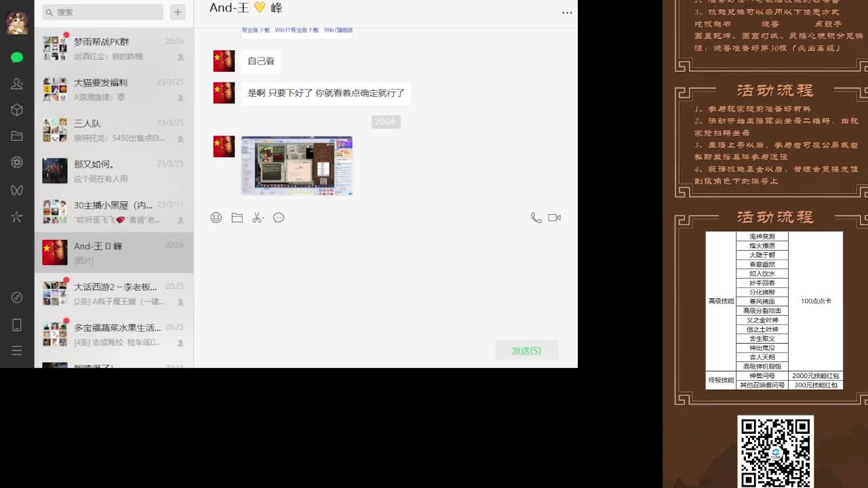The image size is (868, 488).
Task: Click the 梦雨帮战PK群 group avatar
Action: 55,49
